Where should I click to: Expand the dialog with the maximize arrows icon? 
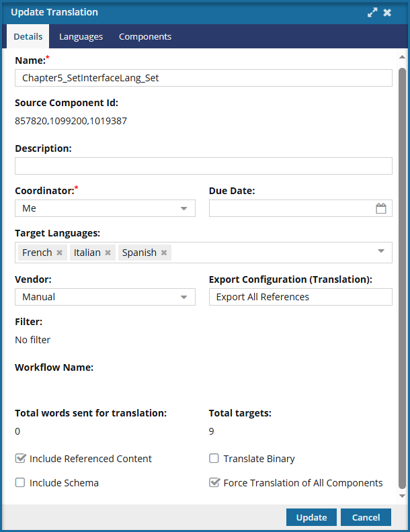point(372,13)
